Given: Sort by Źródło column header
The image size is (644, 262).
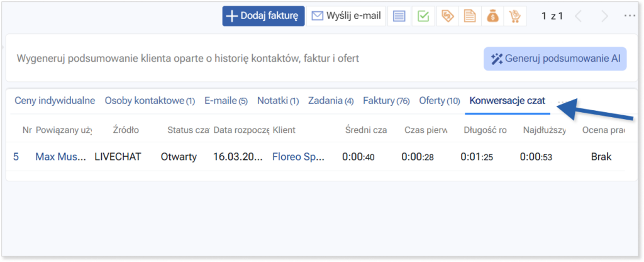Looking at the screenshot, I should [x=126, y=130].
